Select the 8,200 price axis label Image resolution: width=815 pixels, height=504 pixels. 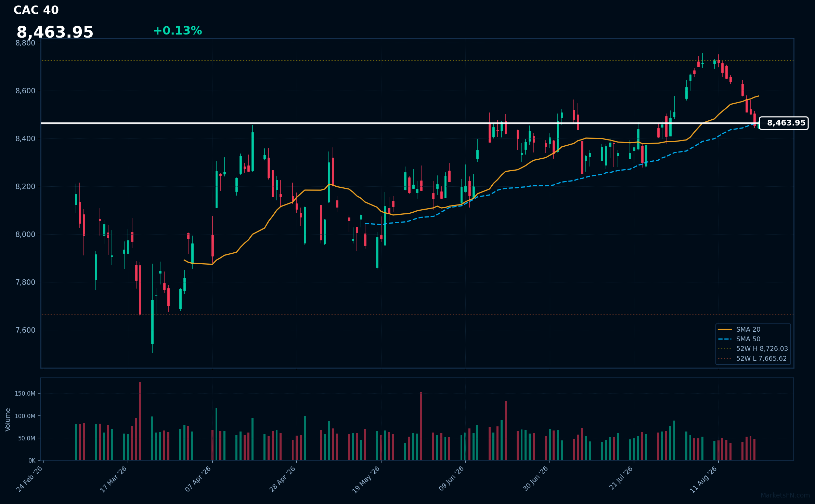(x=25, y=187)
